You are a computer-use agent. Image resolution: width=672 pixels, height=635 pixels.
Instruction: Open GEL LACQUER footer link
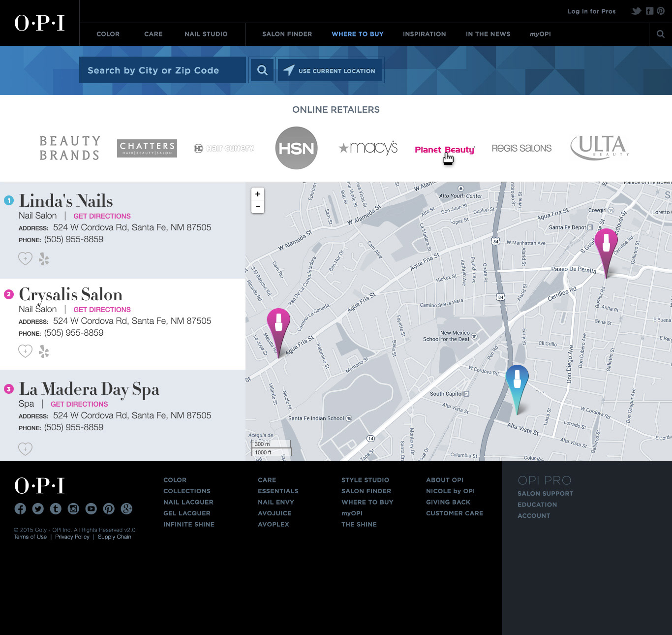pos(187,513)
